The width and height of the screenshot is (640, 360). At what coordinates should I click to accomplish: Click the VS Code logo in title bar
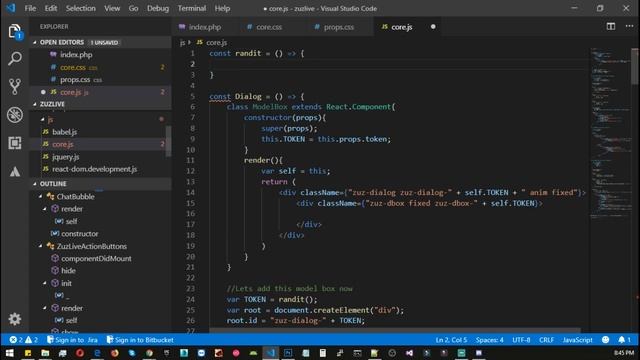coord(11,8)
